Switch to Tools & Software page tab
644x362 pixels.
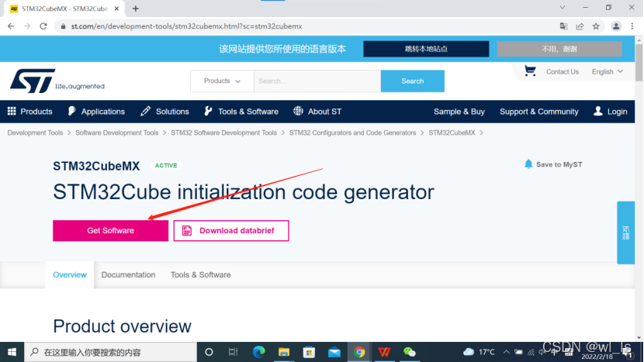pyautogui.click(x=200, y=274)
